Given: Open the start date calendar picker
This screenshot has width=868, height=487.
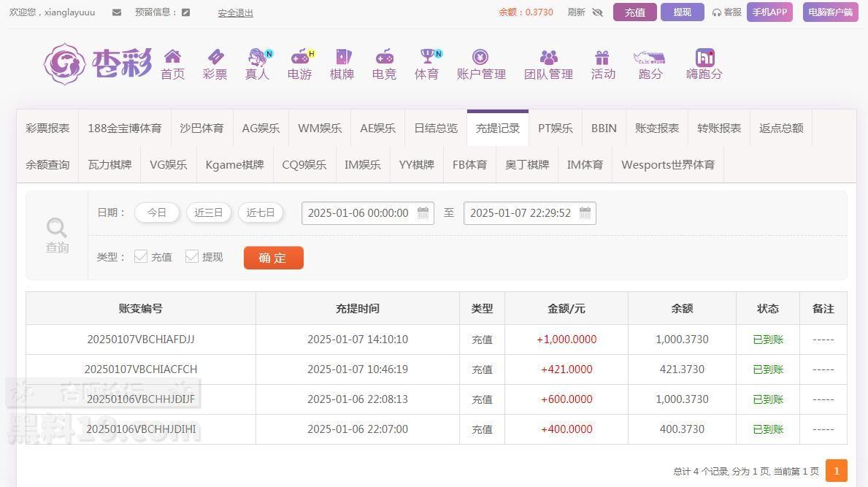Looking at the screenshot, I should (423, 213).
